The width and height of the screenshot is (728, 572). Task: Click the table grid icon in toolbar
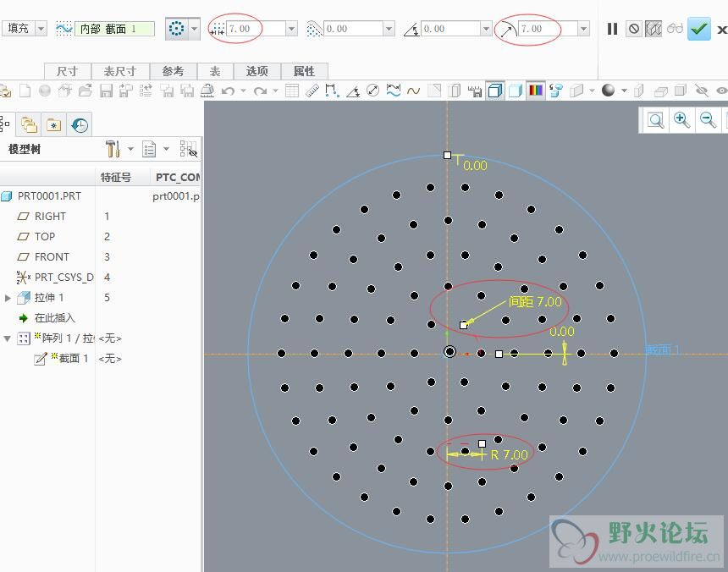coord(292,91)
